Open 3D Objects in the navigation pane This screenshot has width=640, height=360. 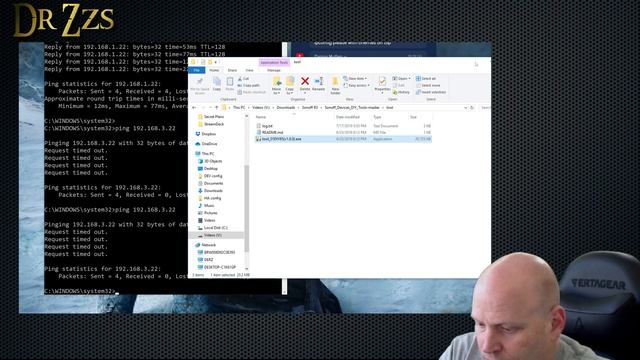[x=210, y=161]
